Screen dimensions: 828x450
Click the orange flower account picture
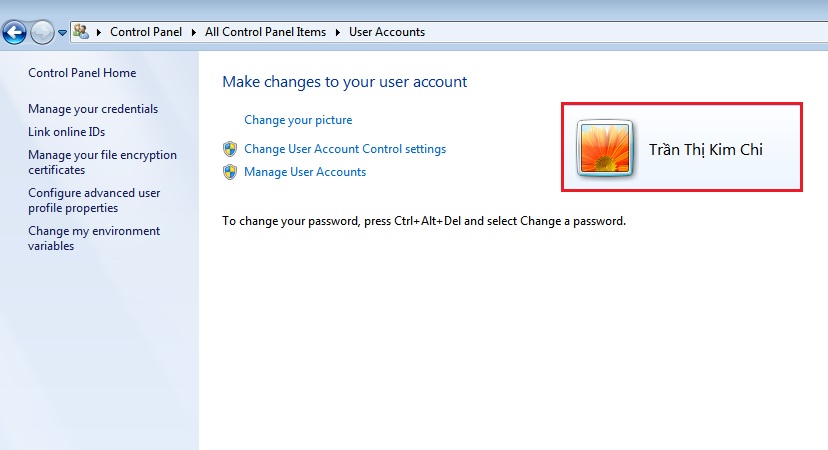(605, 148)
